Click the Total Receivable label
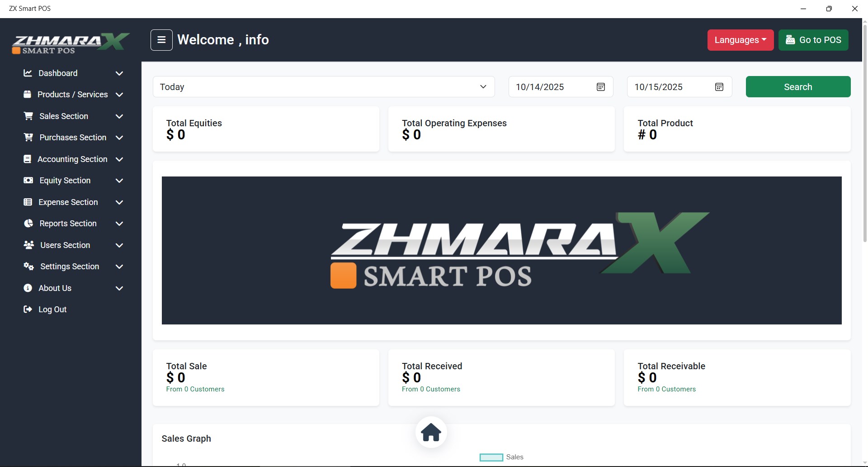 tap(671, 366)
